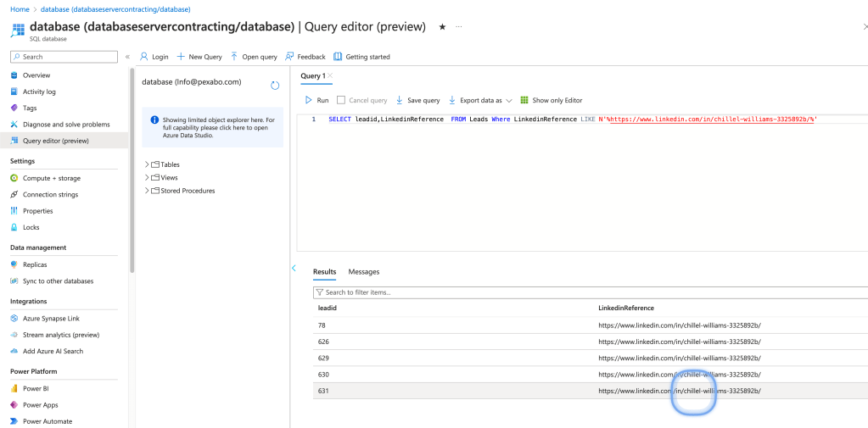
Task: Switch to the Messages tab
Action: (x=364, y=271)
